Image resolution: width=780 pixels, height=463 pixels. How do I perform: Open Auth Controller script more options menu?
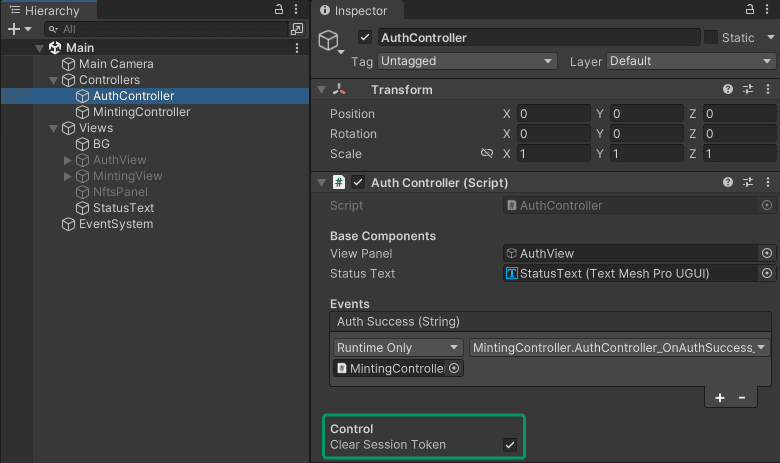pos(767,183)
